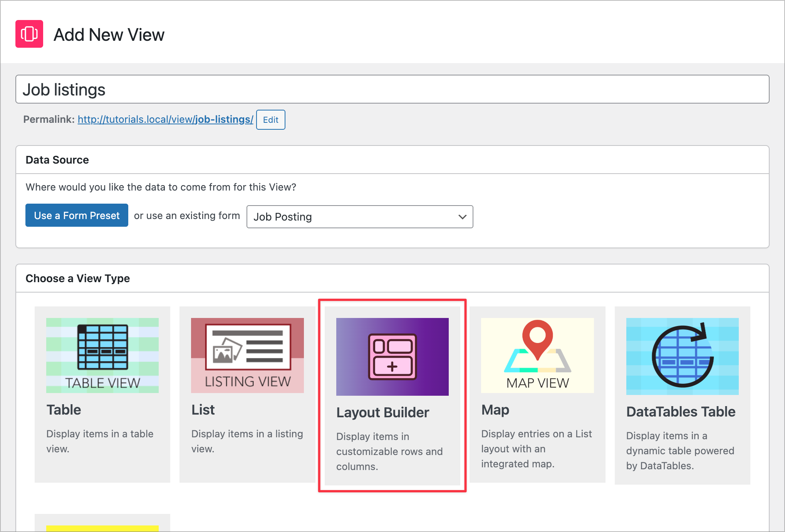Image resolution: width=785 pixels, height=532 pixels.
Task: Click the Edit button beside the permalink
Action: 270,120
